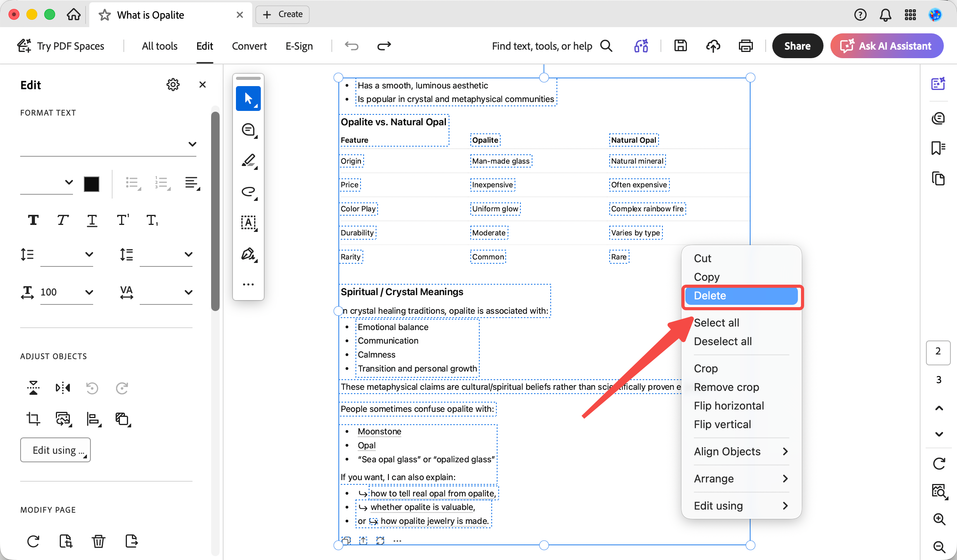The image size is (957, 560).
Task: Open notifications bell
Action: pyautogui.click(x=885, y=15)
